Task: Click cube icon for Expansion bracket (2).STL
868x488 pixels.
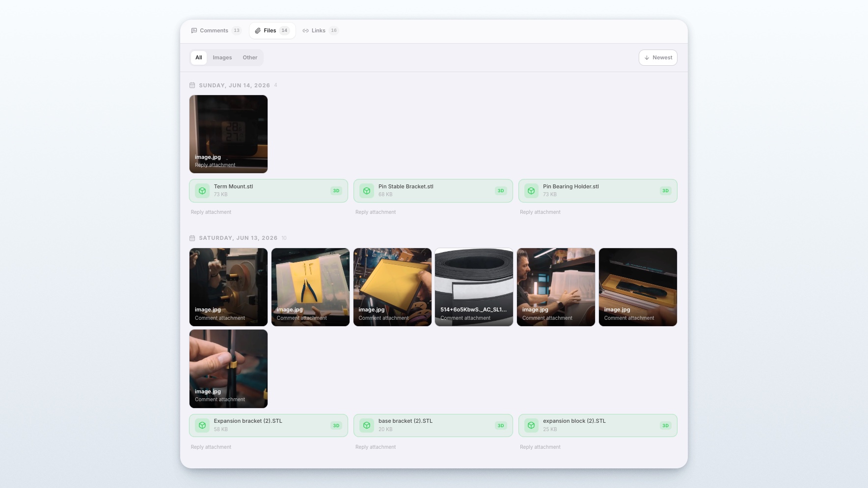Action: tap(202, 426)
